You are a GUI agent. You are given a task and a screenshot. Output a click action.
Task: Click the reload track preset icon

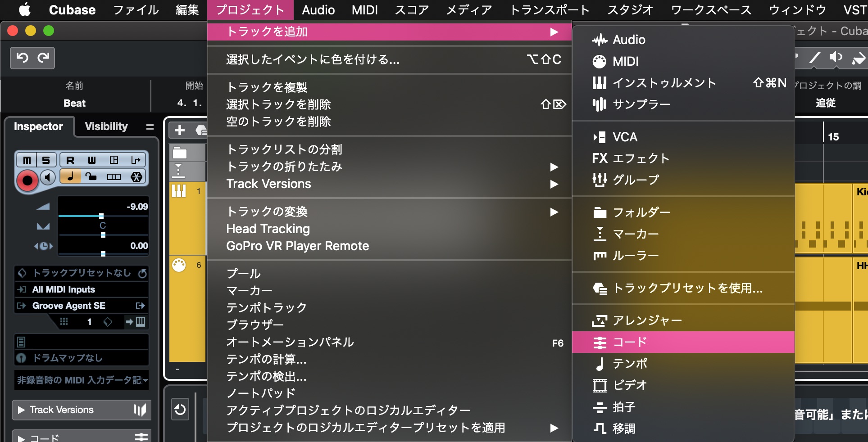(x=142, y=273)
